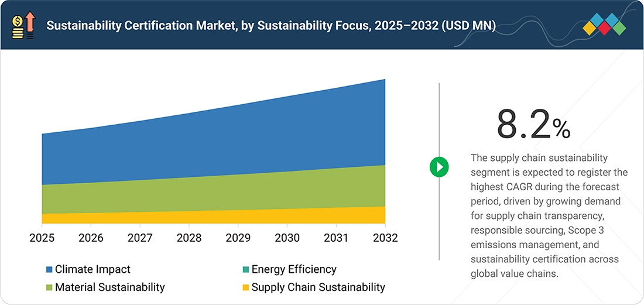Image resolution: width=644 pixels, height=305 pixels.
Task: Click the green play arrow icon
Action: point(439,167)
